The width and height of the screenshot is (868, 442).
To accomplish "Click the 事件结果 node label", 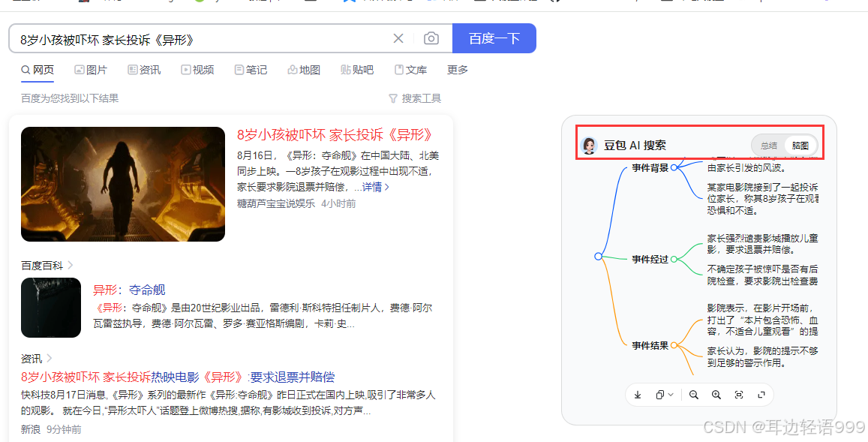I will [x=650, y=345].
